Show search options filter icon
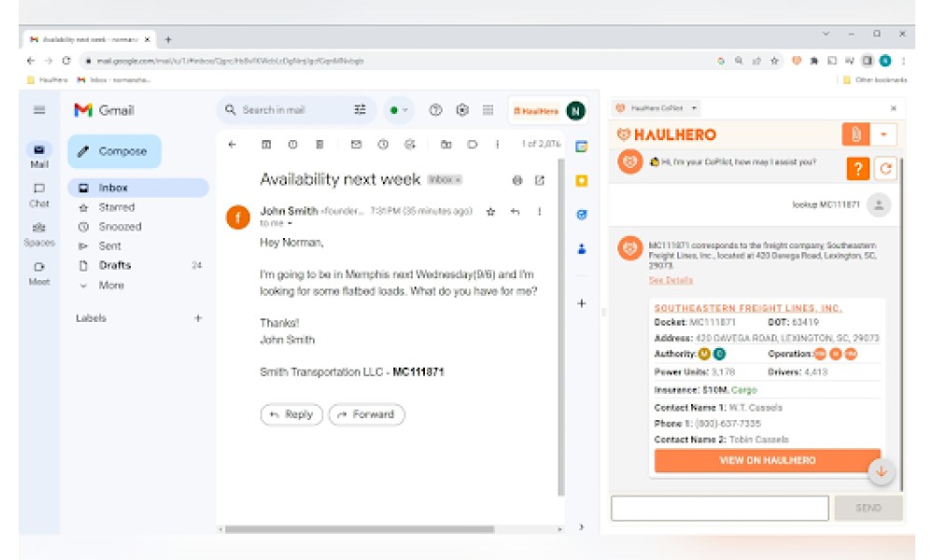Screen dimensions: 934x560 click(360, 110)
